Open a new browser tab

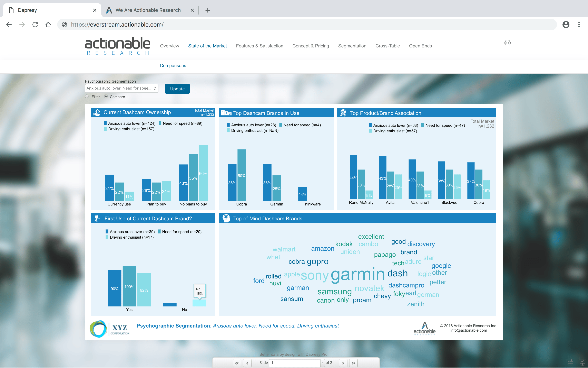pos(208,10)
